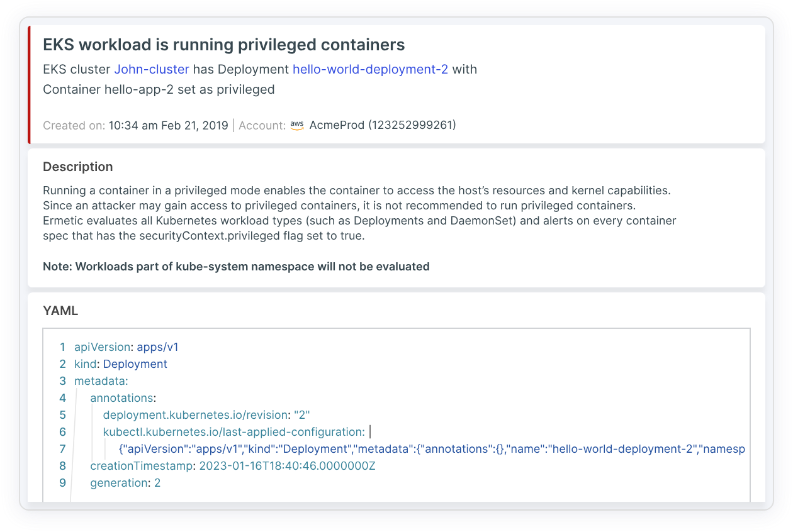Click the creation time 10:34 am Feb 21, 2019
The image size is (793, 532).
click(168, 125)
